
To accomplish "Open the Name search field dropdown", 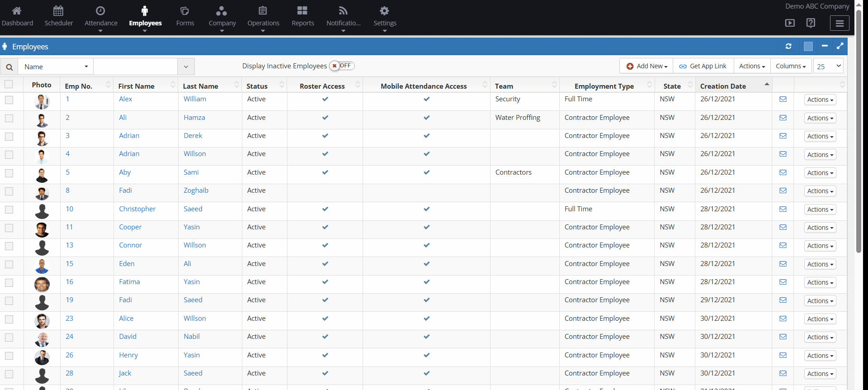I will 56,67.
